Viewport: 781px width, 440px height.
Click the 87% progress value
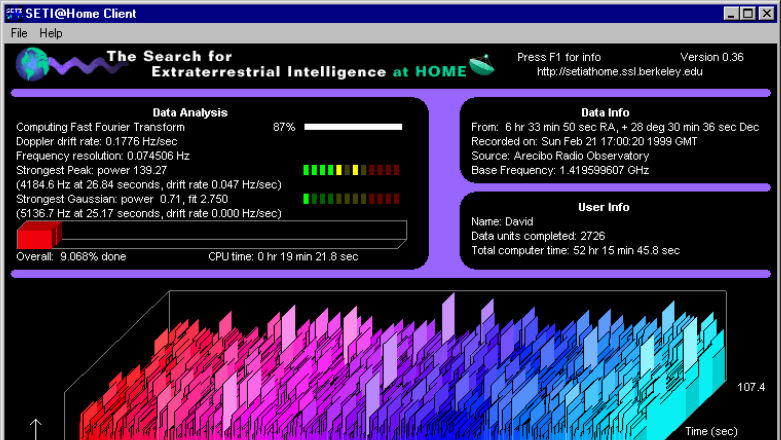pyautogui.click(x=284, y=127)
